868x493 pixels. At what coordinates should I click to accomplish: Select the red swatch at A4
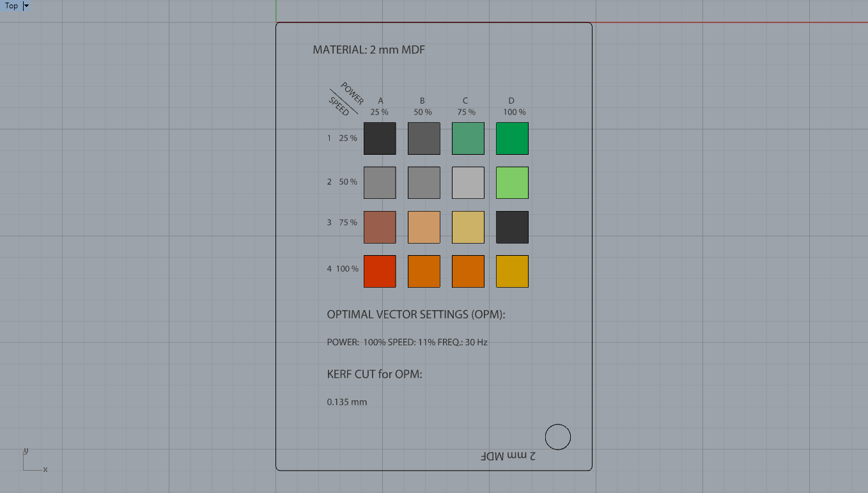coord(380,271)
